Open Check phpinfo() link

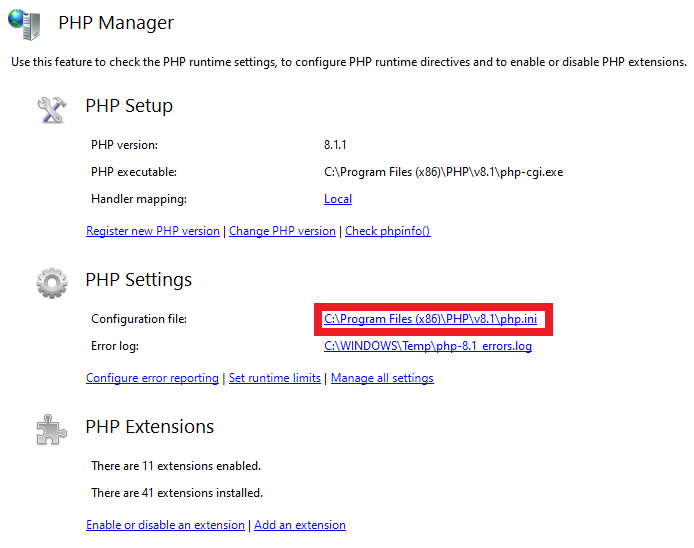click(387, 231)
